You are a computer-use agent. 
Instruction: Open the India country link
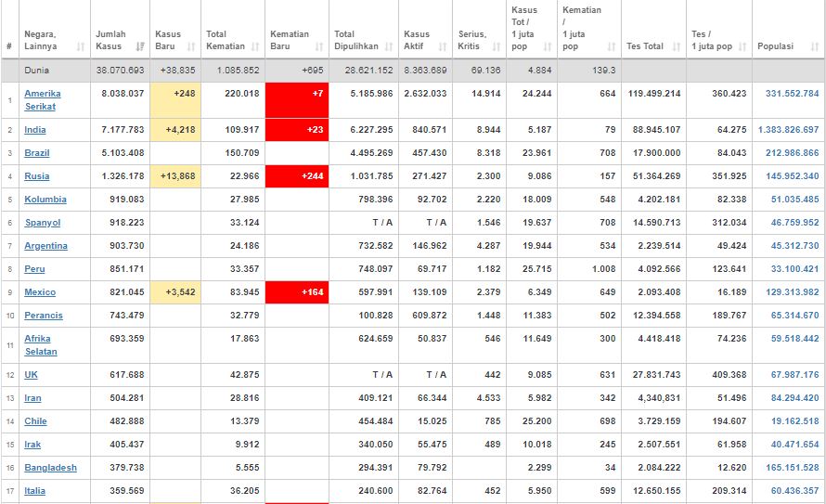click(34, 130)
